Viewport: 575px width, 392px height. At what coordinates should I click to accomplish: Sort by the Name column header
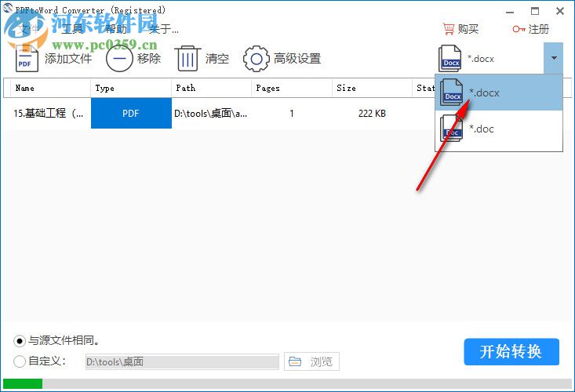coord(50,88)
